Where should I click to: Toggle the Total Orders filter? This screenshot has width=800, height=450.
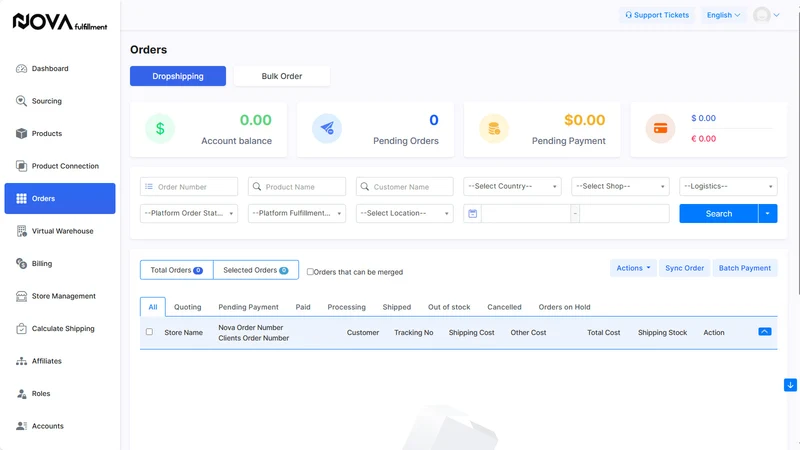(x=177, y=270)
